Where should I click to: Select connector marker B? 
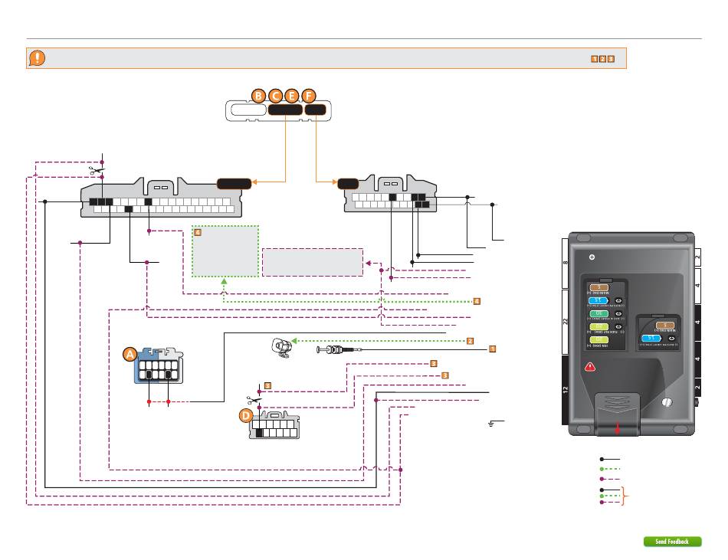[x=258, y=96]
